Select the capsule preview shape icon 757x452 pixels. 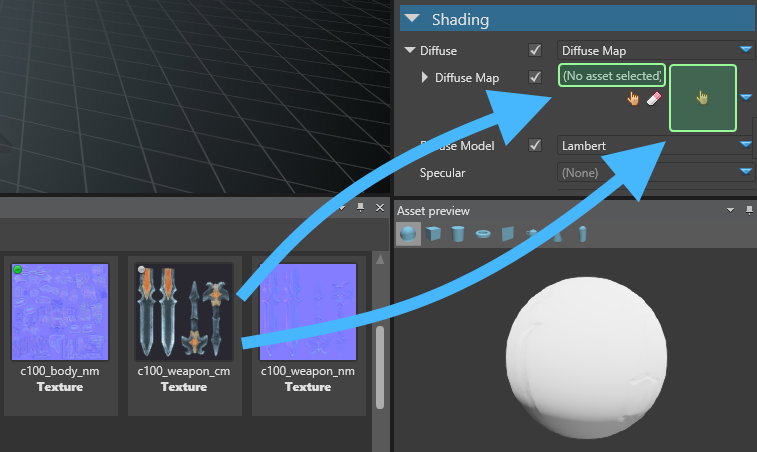pos(582,234)
